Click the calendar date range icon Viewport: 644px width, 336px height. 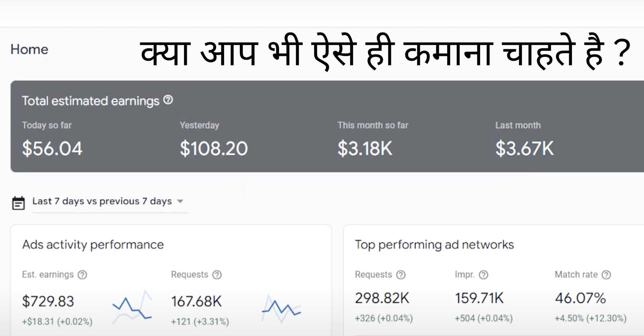click(19, 203)
